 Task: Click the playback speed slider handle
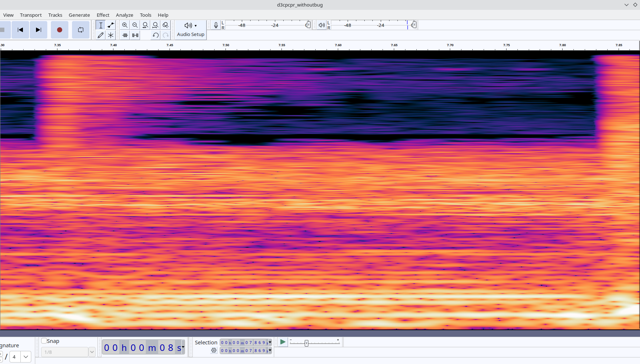(x=307, y=343)
